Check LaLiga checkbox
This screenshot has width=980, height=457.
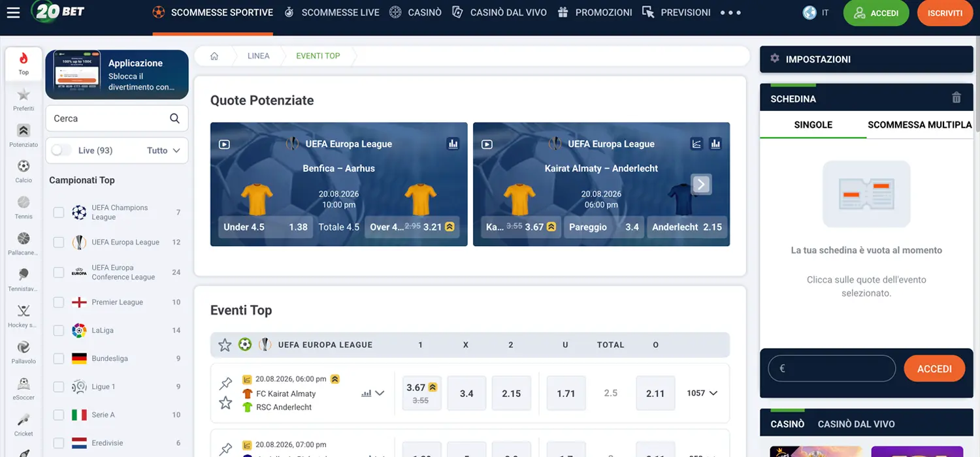pos(59,330)
